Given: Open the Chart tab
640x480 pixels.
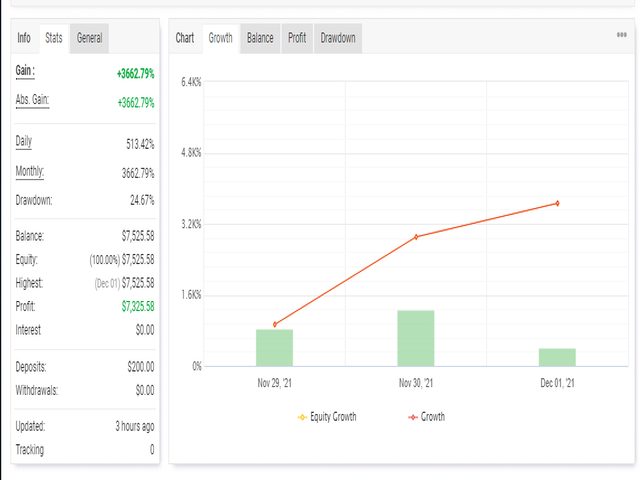Looking at the screenshot, I should click(x=185, y=38).
